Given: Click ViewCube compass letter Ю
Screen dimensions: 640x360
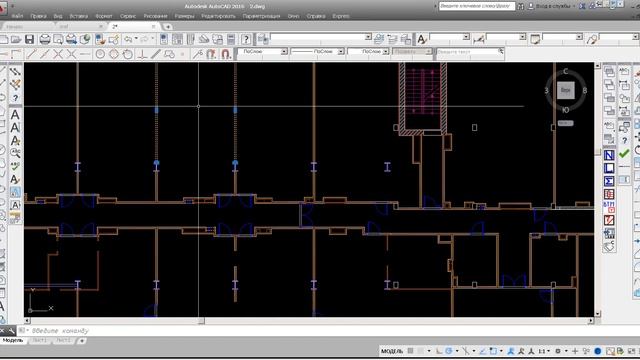Looking at the screenshot, I should click(565, 110).
